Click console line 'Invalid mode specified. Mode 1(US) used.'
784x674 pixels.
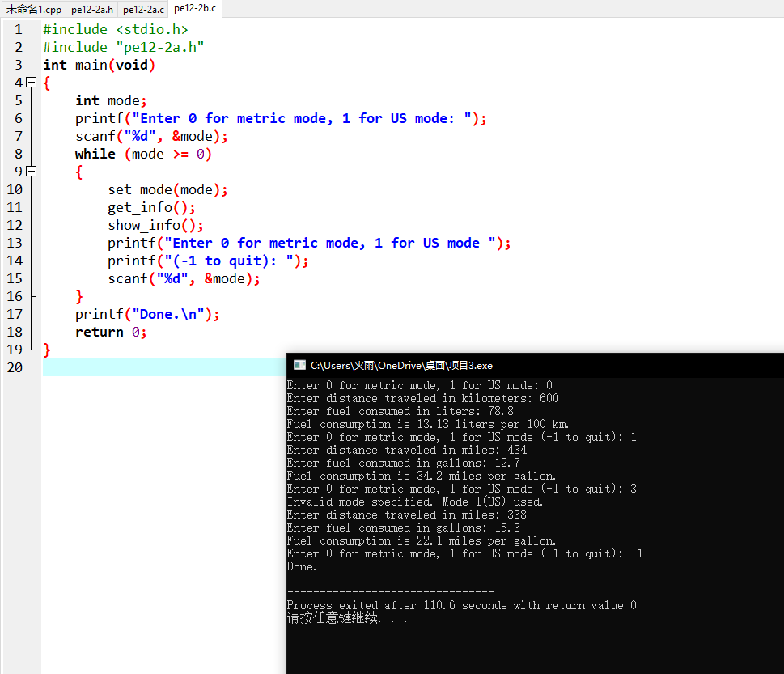(x=414, y=502)
